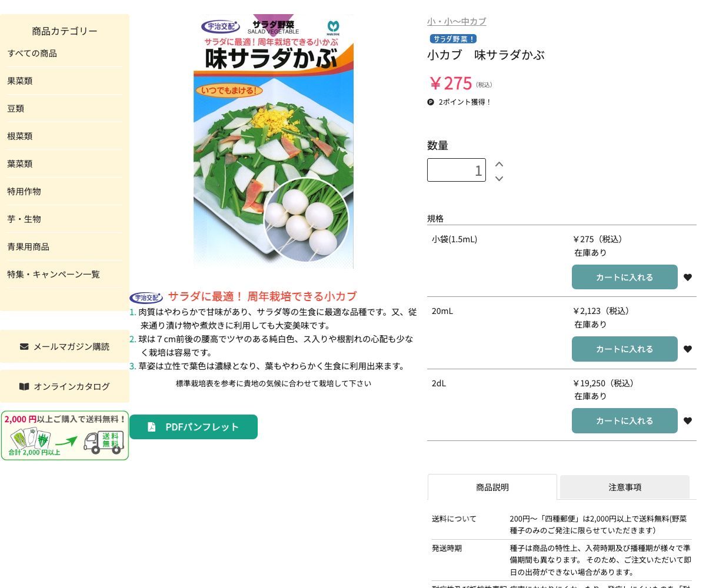Click the P points badge icon
706x588 pixels.
[x=431, y=102]
